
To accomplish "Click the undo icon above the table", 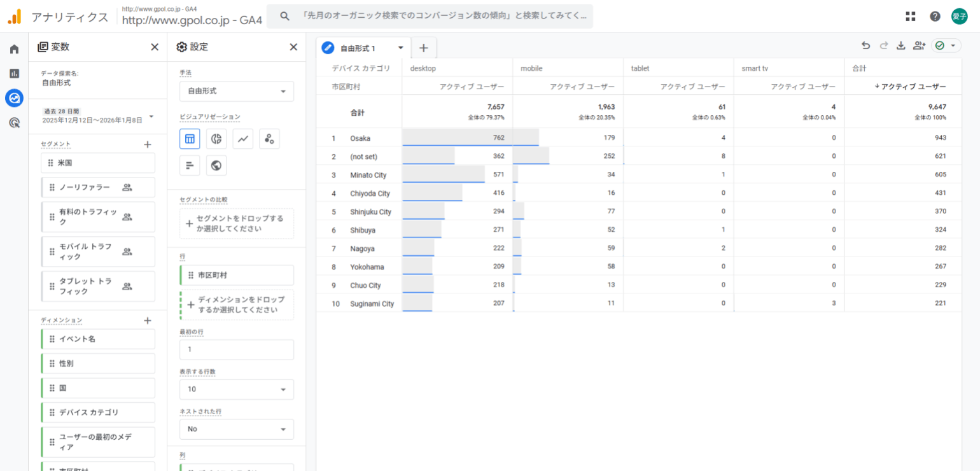I will click(x=865, y=45).
